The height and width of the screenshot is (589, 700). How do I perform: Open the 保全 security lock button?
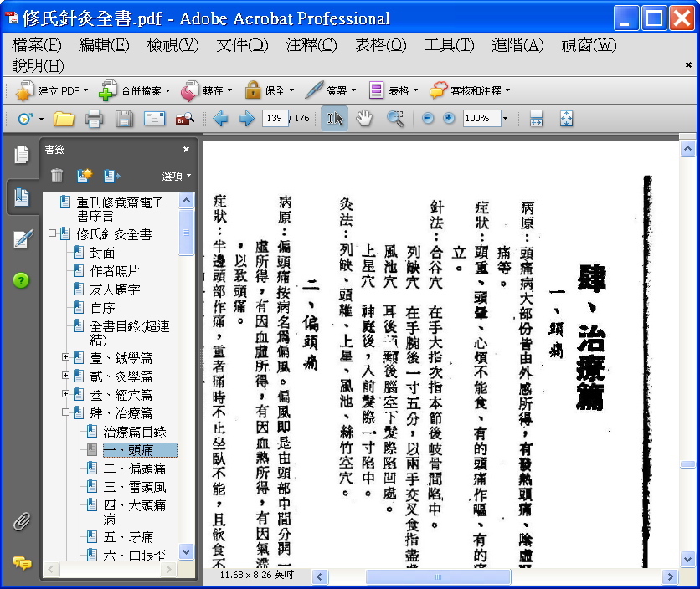tap(269, 91)
